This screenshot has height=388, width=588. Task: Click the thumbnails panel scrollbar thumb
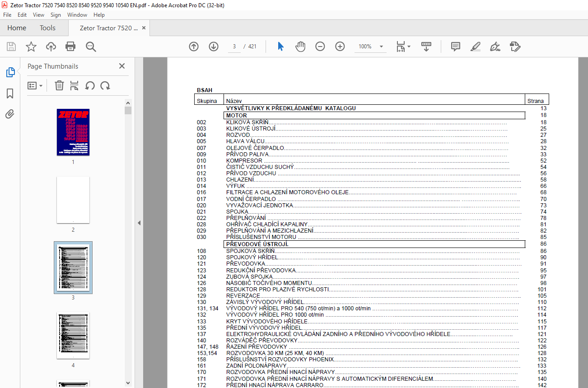tap(128, 110)
